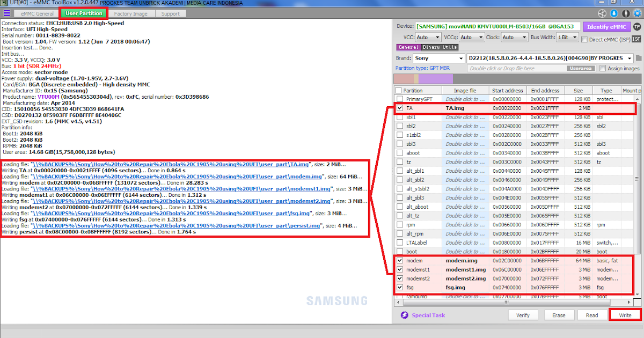Switch to Binary Utils sub-tab
This screenshot has height=338, width=644.
440,47
